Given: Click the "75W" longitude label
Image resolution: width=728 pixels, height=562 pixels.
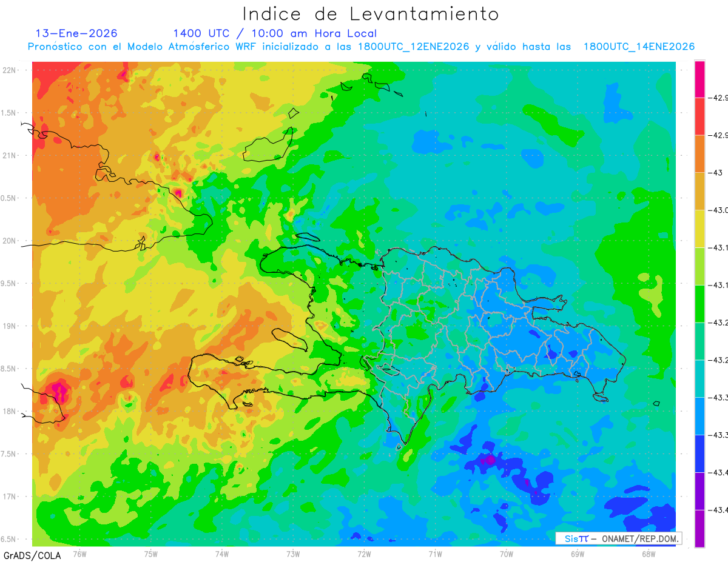Looking at the screenshot, I should 151,554.
